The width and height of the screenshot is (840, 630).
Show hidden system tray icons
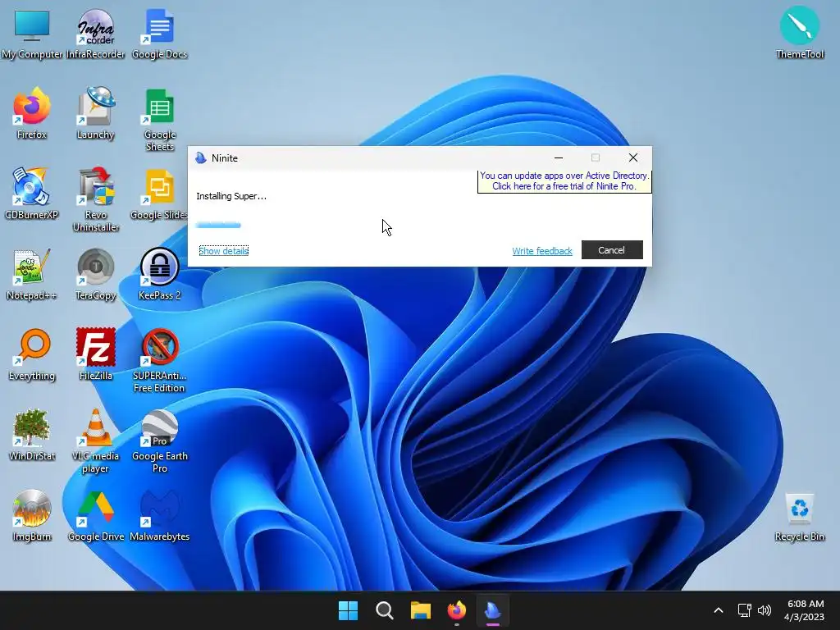click(x=719, y=610)
